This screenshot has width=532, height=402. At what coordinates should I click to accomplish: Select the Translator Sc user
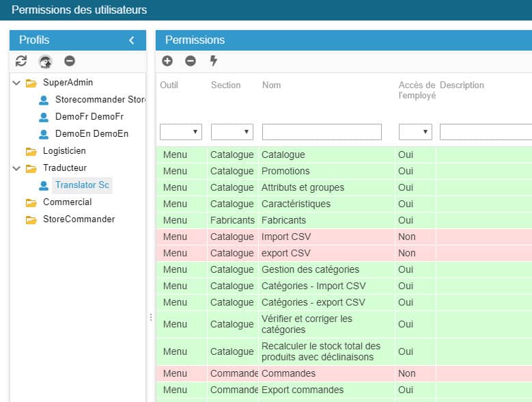tap(82, 185)
